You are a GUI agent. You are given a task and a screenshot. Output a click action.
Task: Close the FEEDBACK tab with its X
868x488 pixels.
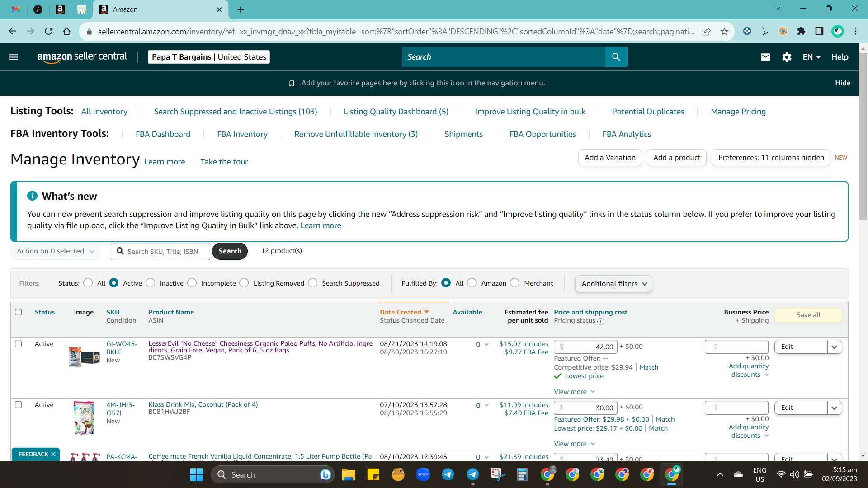point(53,454)
